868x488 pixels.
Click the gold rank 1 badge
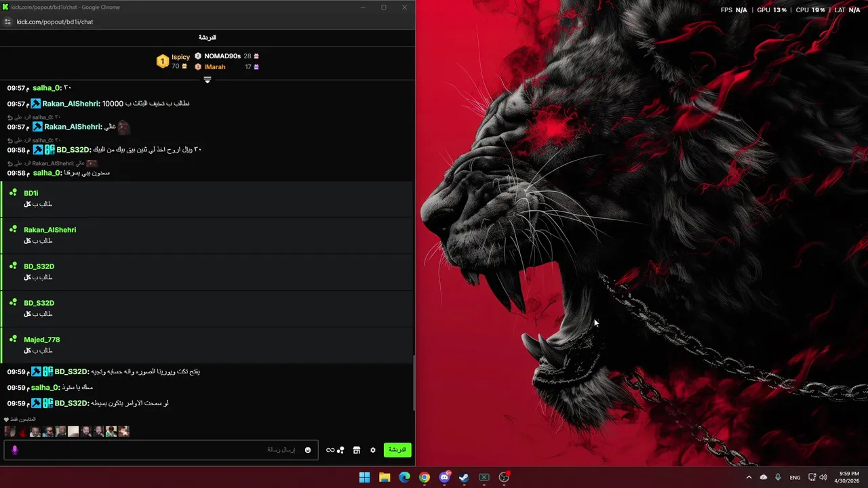[x=163, y=62]
